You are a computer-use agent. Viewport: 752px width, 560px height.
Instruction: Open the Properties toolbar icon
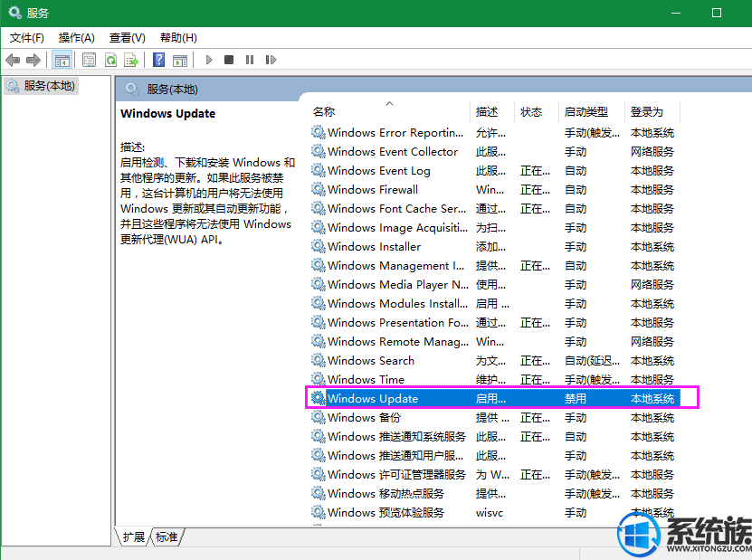(90, 60)
